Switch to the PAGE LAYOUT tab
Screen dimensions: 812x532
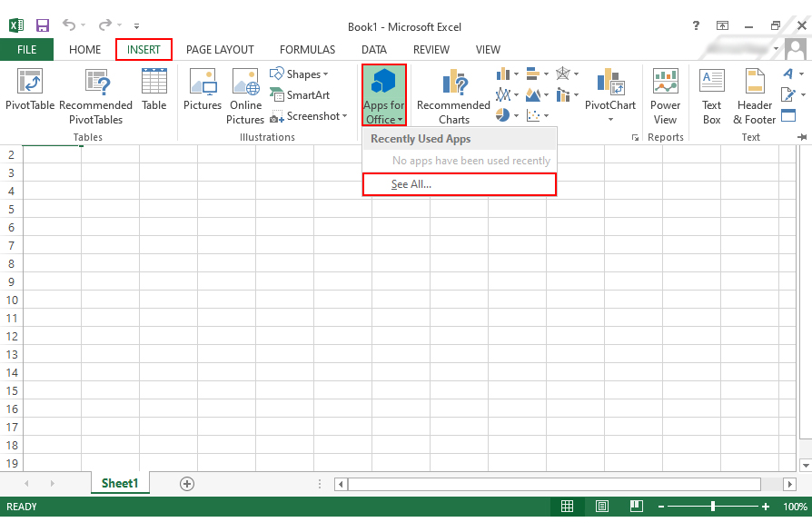220,50
